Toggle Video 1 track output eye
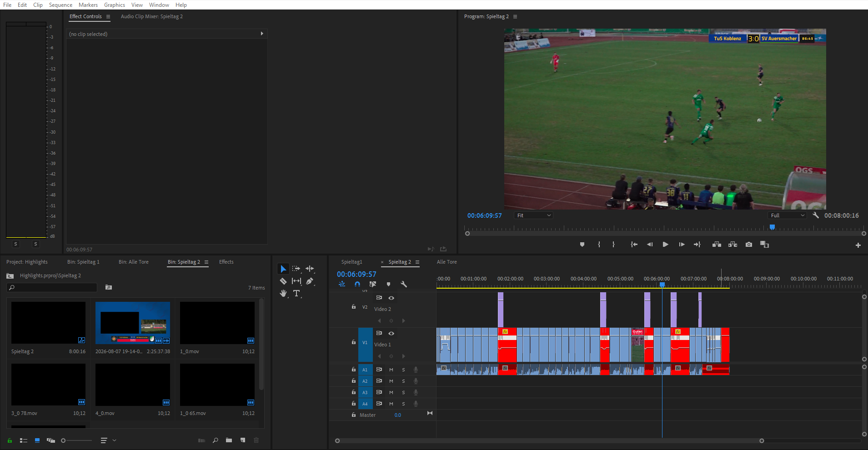Viewport: 868px width, 450px height. tap(391, 333)
